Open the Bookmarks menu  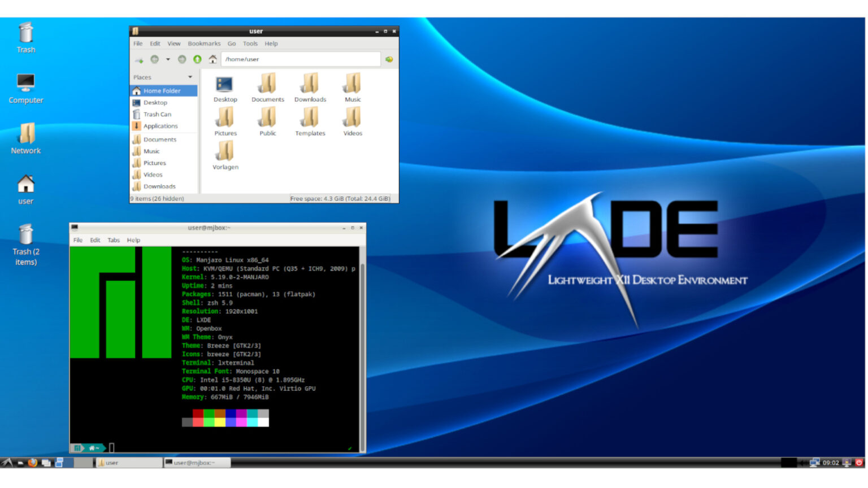[x=205, y=43]
